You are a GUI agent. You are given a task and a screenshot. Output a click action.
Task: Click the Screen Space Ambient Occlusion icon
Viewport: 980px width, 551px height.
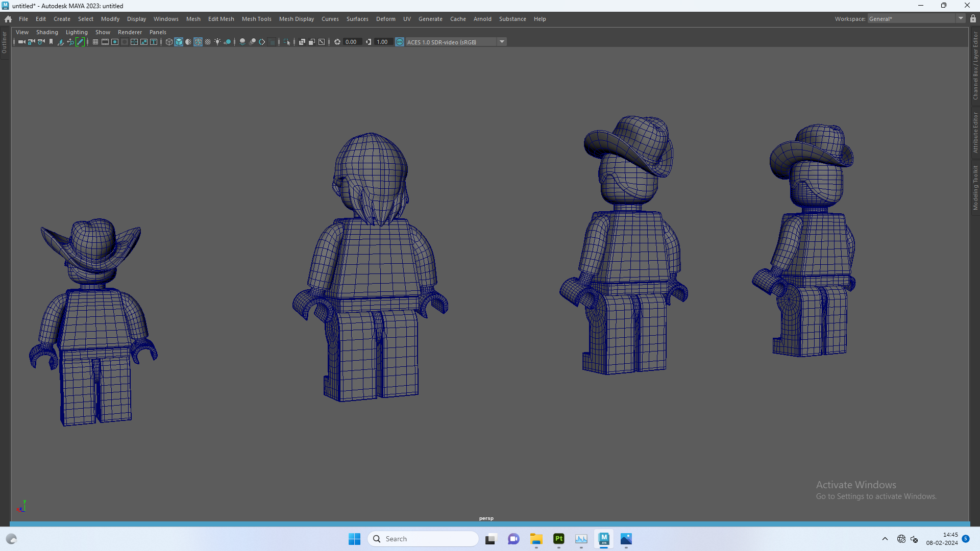point(242,42)
